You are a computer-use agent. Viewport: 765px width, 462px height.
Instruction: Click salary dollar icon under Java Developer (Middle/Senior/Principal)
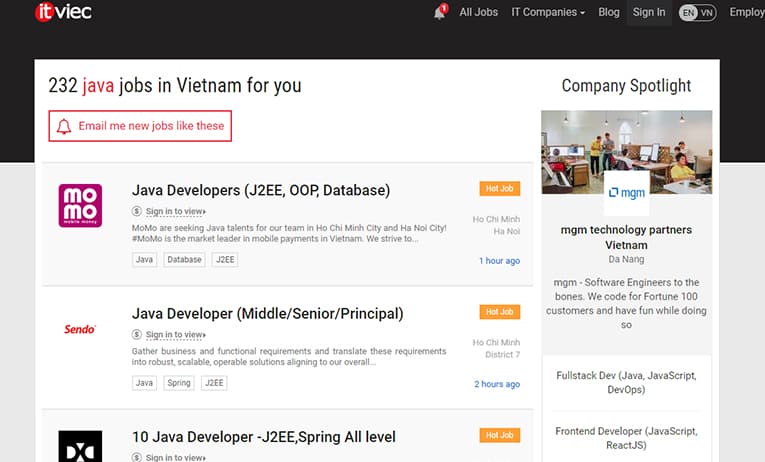(x=137, y=335)
